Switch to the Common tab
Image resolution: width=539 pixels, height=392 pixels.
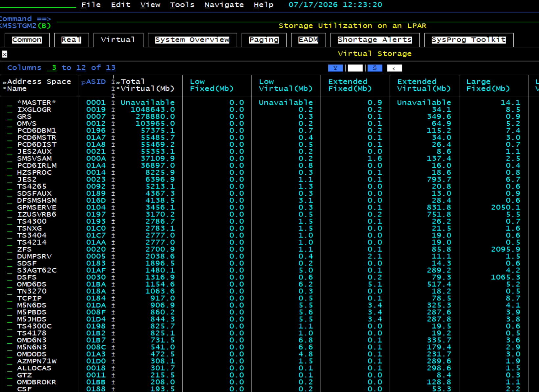coord(27,40)
